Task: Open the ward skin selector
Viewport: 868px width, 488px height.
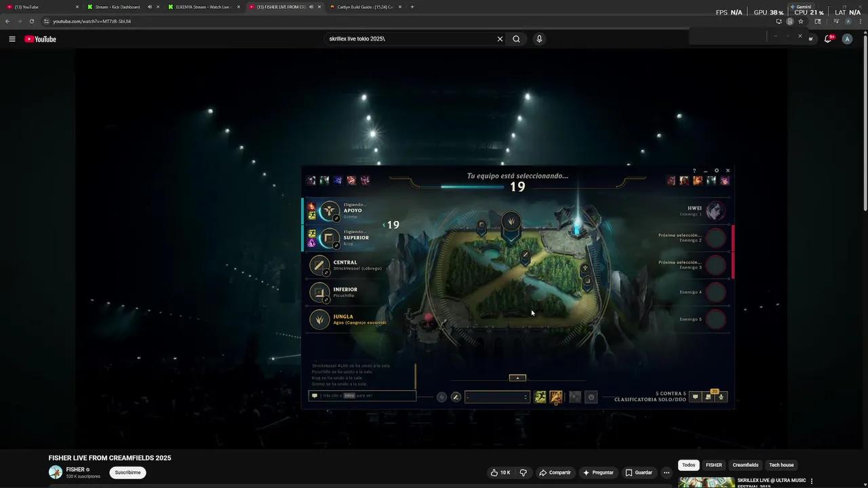Action: [575, 397]
